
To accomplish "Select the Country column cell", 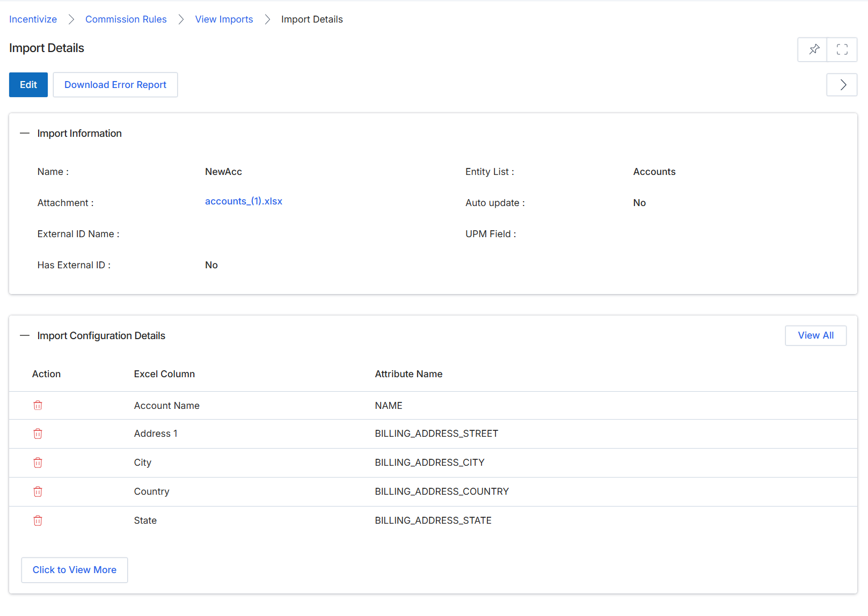I will (x=152, y=492).
